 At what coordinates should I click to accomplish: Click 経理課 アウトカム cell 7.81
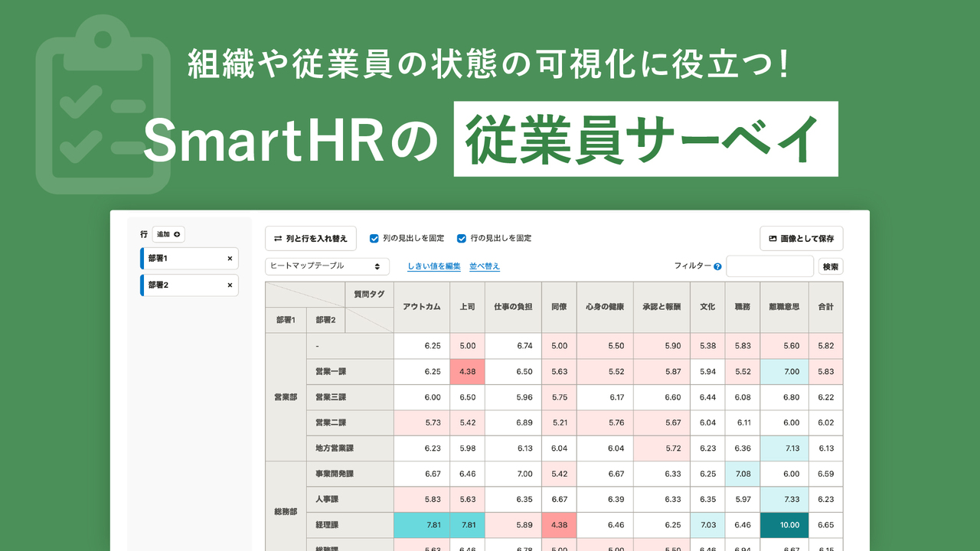[x=422, y=525]
